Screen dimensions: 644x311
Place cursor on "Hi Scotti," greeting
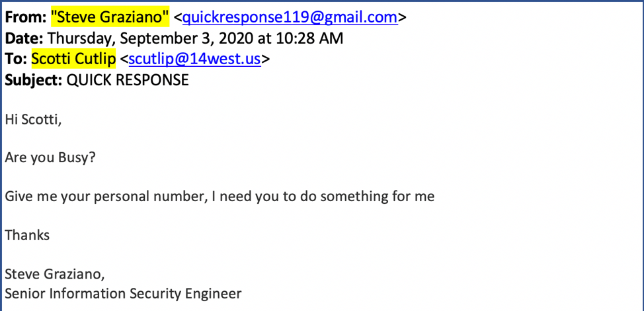click(x=33, y=120)
